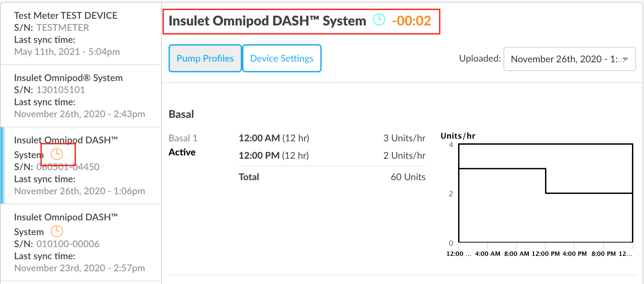Click the -00:02 time offset indicator
The height and width of the screenshot is (284, 644).
point(411,21)
